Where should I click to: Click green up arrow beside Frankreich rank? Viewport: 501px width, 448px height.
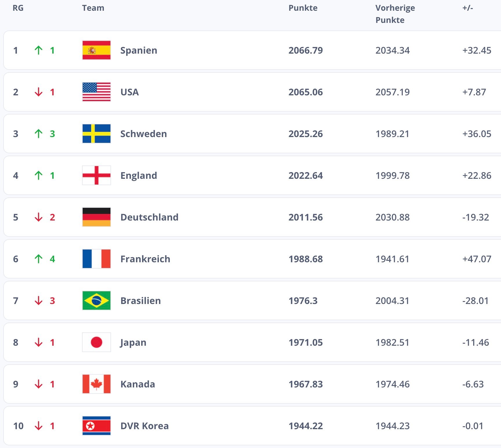click(38, 259)
